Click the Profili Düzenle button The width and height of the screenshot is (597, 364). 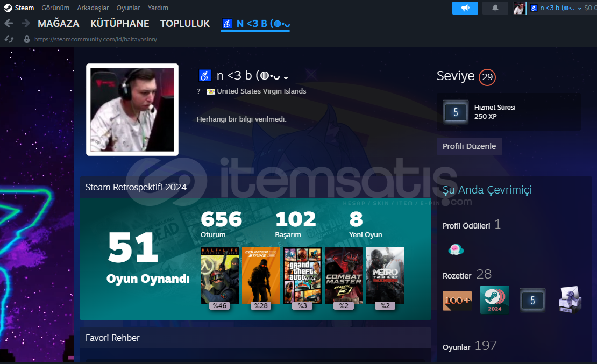[470, 146]
